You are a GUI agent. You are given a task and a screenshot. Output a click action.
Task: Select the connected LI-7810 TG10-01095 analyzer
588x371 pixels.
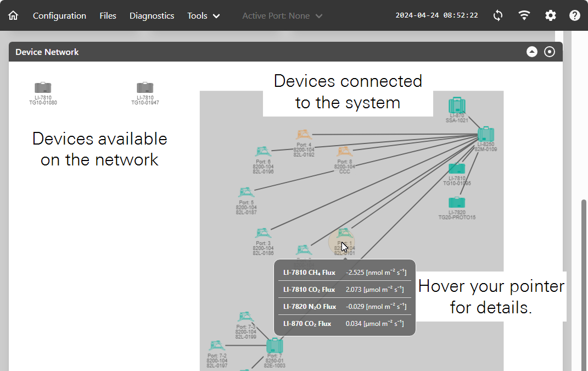(457, 174)
